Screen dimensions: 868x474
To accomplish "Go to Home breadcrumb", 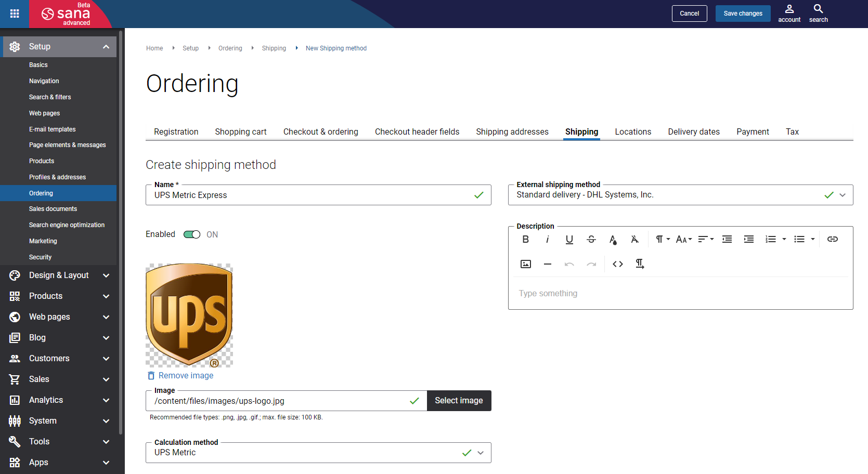I will (x=154, y=48).
